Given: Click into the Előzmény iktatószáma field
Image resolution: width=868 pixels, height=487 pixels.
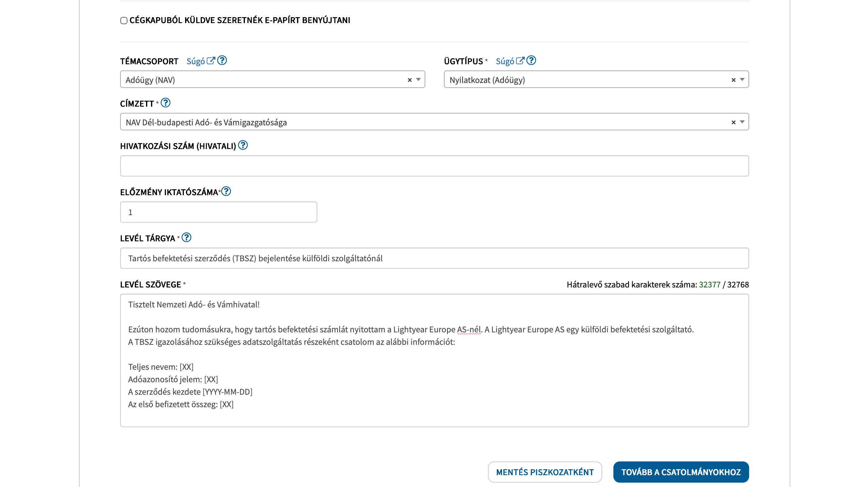Looking at the screenshot, I should point(218,212).
